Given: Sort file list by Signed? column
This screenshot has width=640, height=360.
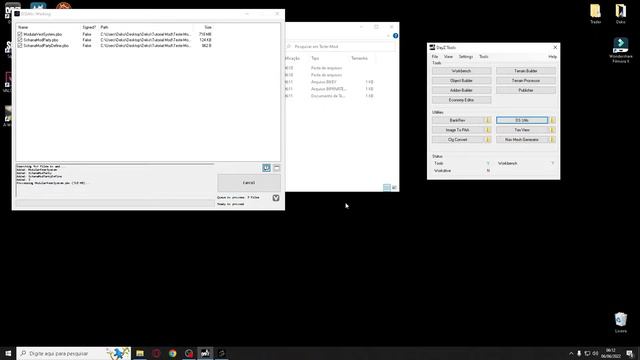Looking at the screenshot, I should [x=89, y=27].
